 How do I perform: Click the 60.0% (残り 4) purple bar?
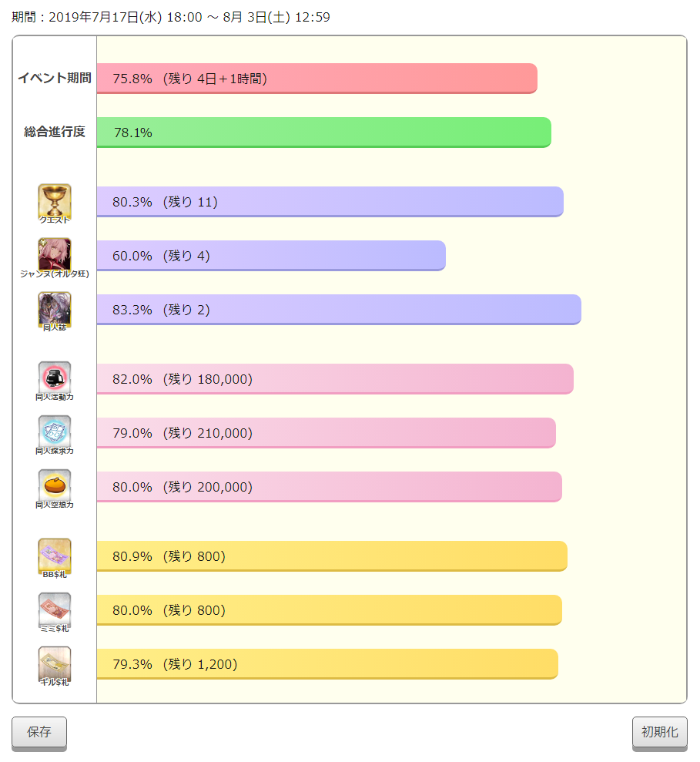coord(271,256)
